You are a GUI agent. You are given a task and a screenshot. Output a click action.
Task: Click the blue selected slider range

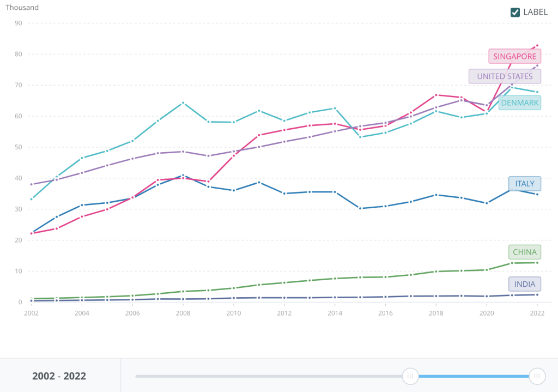click(x=474, y=376)
